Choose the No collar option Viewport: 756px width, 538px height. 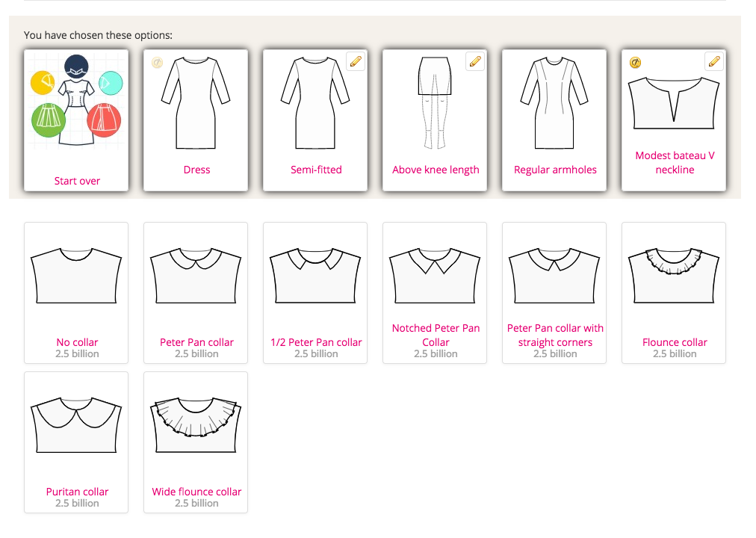pos(75,291)
